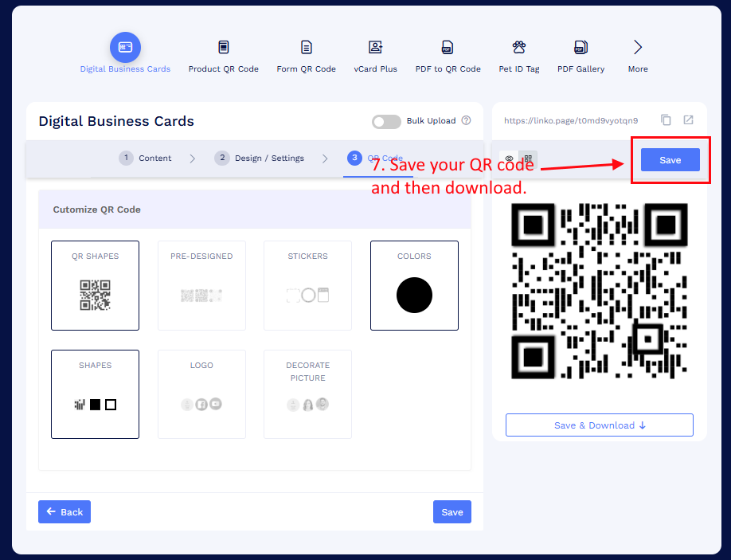Select the Digital Business Cards icon
731x560 pixels.
(x=125, y=47)
